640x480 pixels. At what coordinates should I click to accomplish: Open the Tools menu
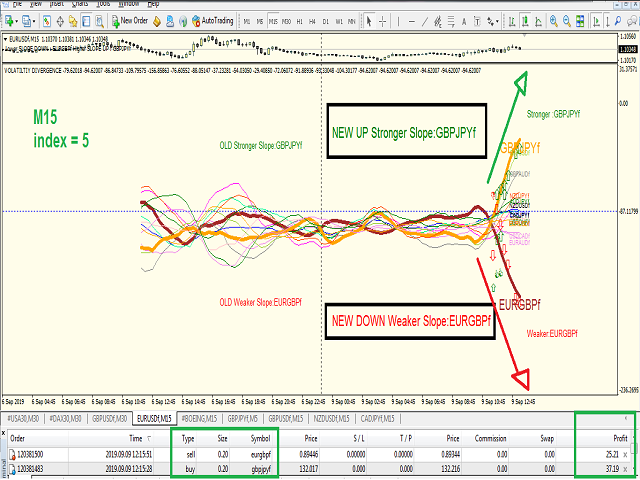[103, 4]
